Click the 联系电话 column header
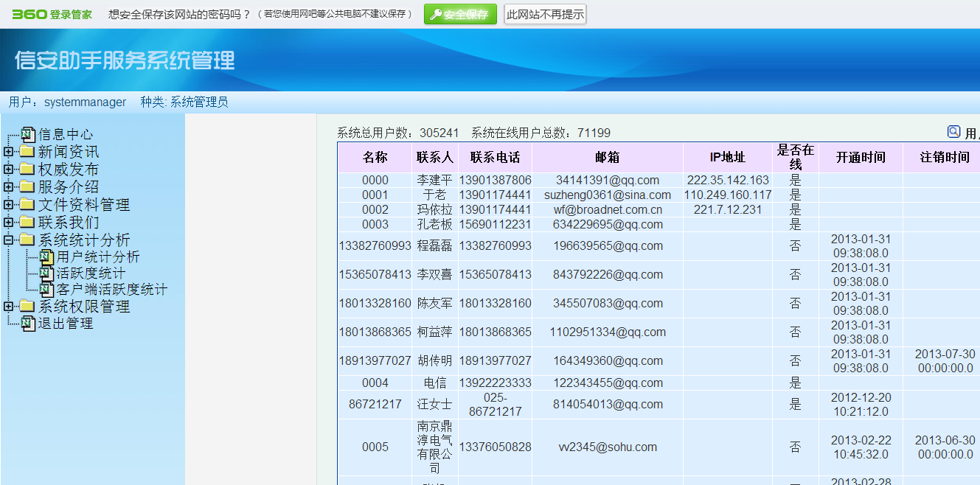Screen dimensions: 980x485 point(496,158)
